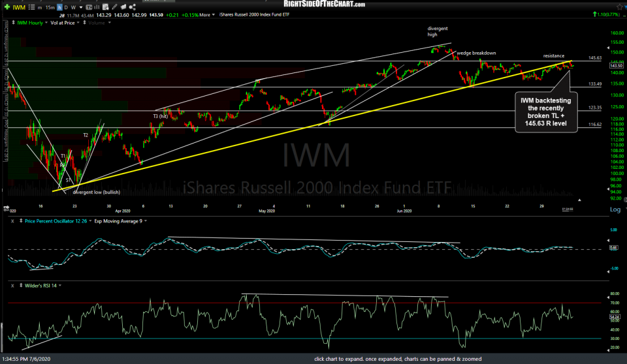
Task: Click the folder/notes icon in toolbar
Action: pyautogui.click(x=123, y=7)
